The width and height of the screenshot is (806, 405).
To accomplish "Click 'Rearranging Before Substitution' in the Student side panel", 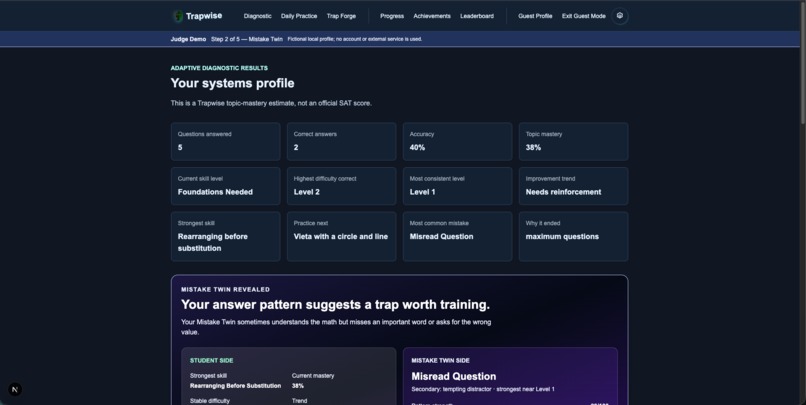I will [x=235, y=386].
